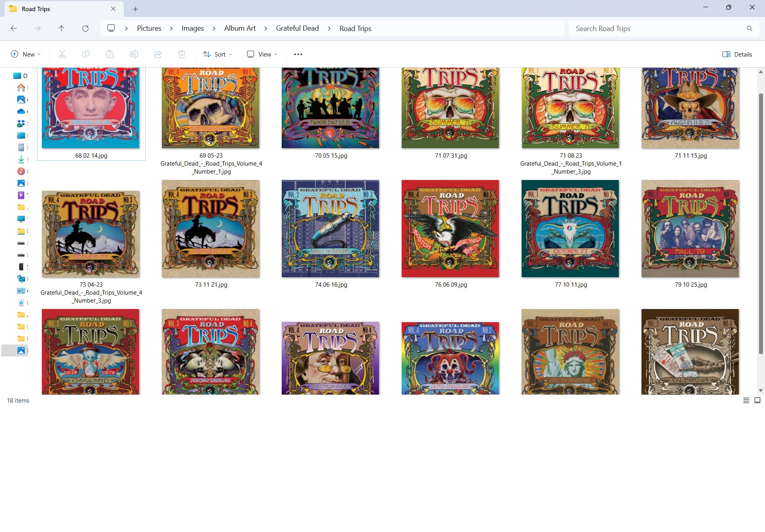The width and height of the screenshot is (765, 532).
Task: Click the Paste clipboard icon
Action: tap(110, 54)
